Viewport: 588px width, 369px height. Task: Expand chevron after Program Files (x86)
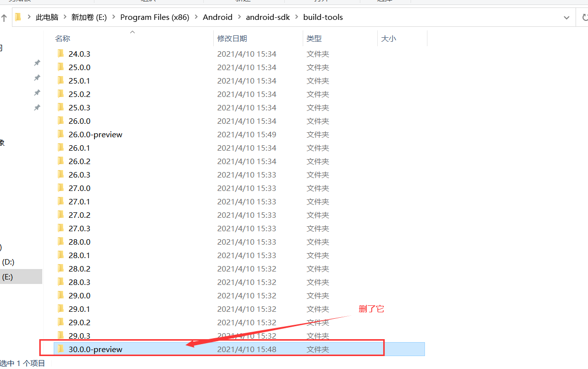click(196, 17)
